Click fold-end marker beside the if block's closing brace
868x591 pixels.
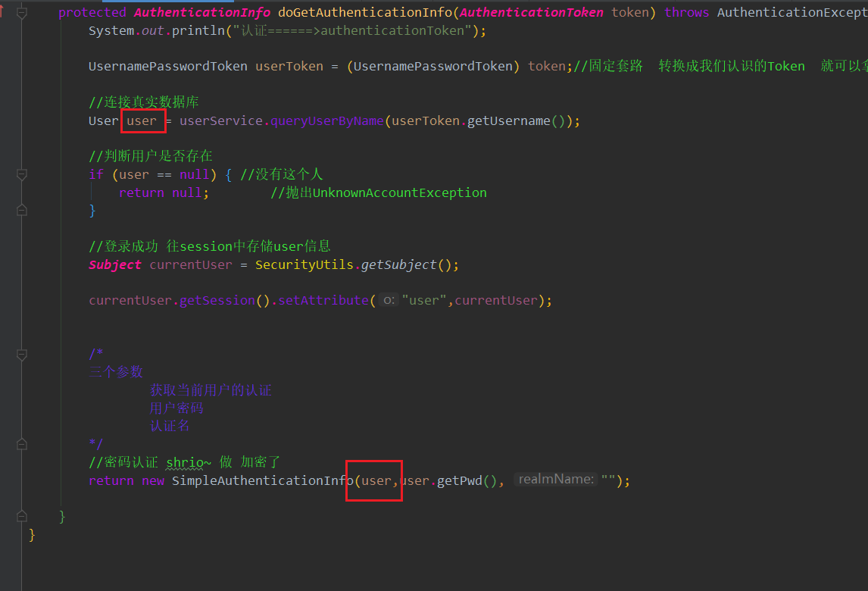pyautogui.click(x=22, y=210)
